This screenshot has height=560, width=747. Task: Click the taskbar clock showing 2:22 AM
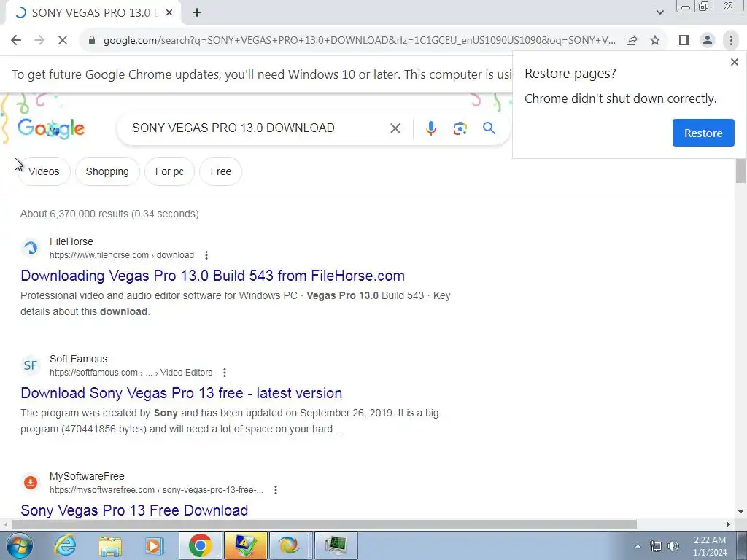click(710, 546)
